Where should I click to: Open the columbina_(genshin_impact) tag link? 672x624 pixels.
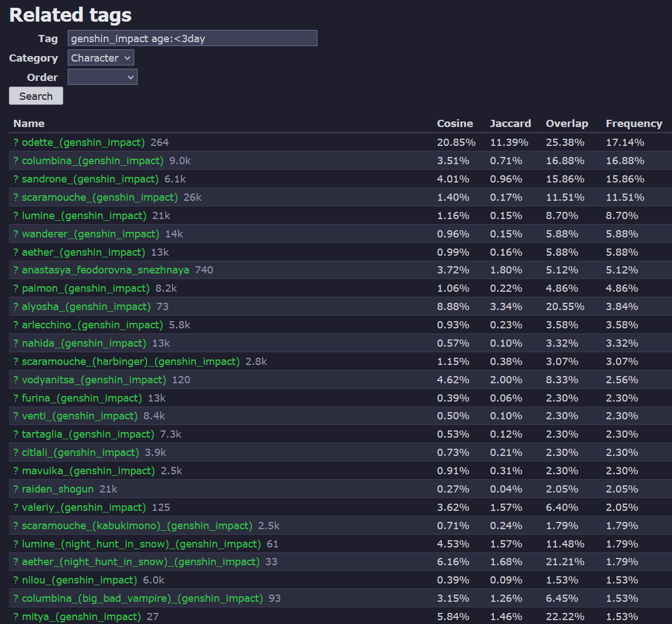[x=93, y=161]
